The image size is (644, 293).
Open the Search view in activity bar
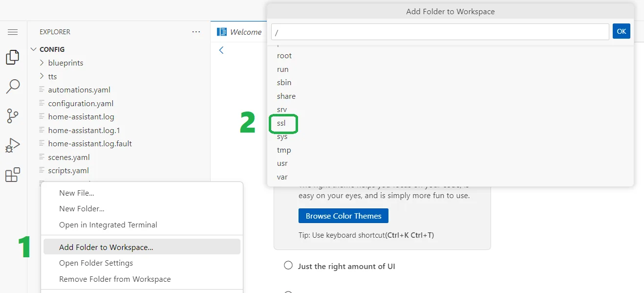click(x=13, y=87)
